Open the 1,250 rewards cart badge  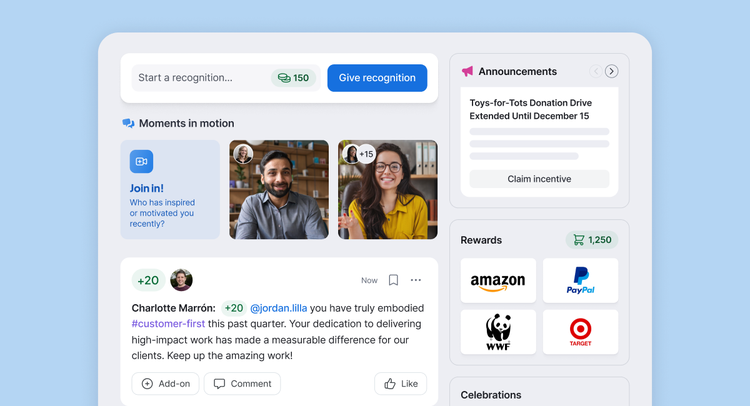coord(592,240)
